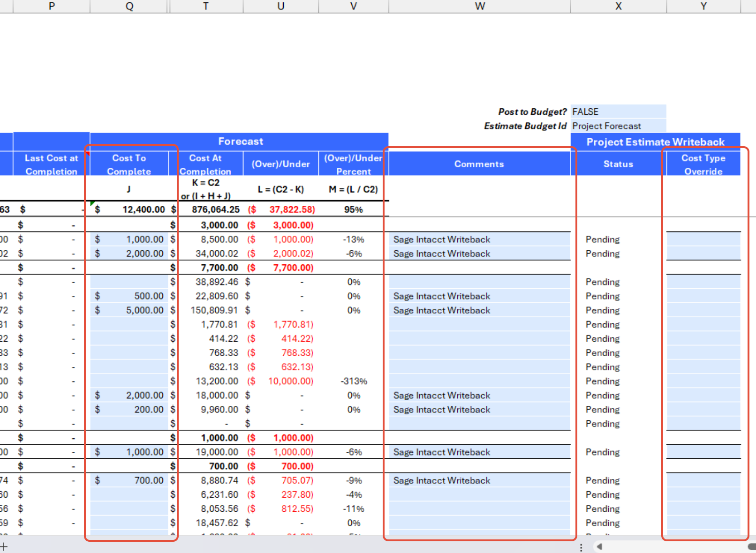Click the 95% percent cell

tap(354, 209)
